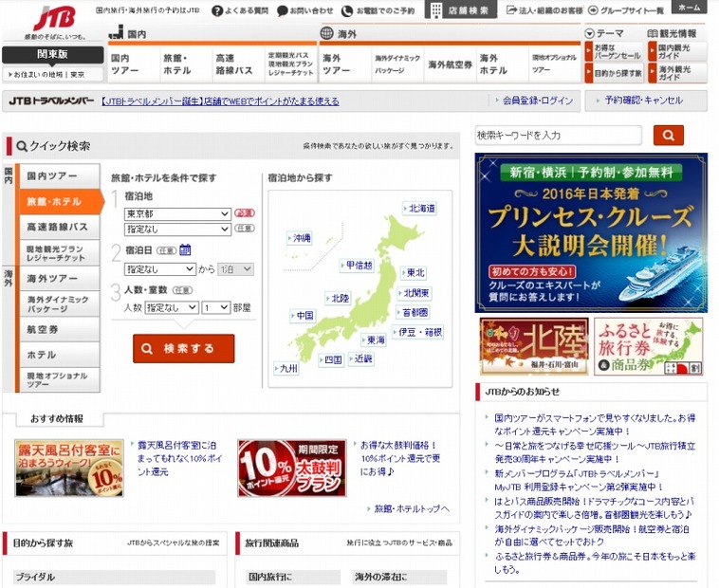
Task: Click お住まいの地域 東京 selector
Action: pos(53,74)
